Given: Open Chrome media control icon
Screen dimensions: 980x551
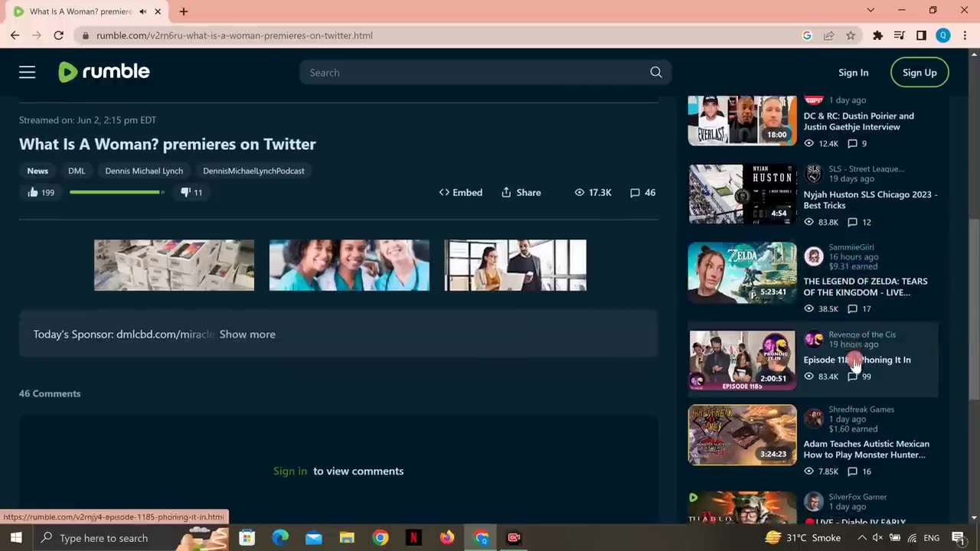Looking at the screenshot, I should (900, 35).
